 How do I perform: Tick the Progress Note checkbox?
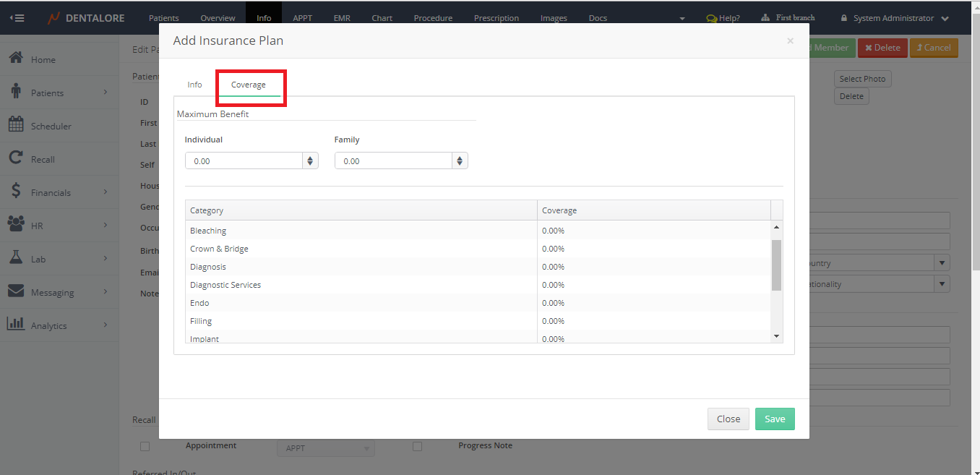pos(417,446)
